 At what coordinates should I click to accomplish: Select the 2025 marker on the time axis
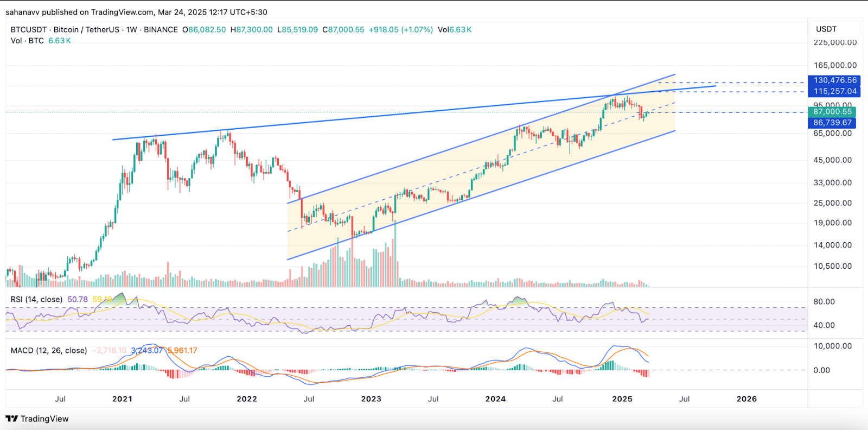(x=622, y=399)
